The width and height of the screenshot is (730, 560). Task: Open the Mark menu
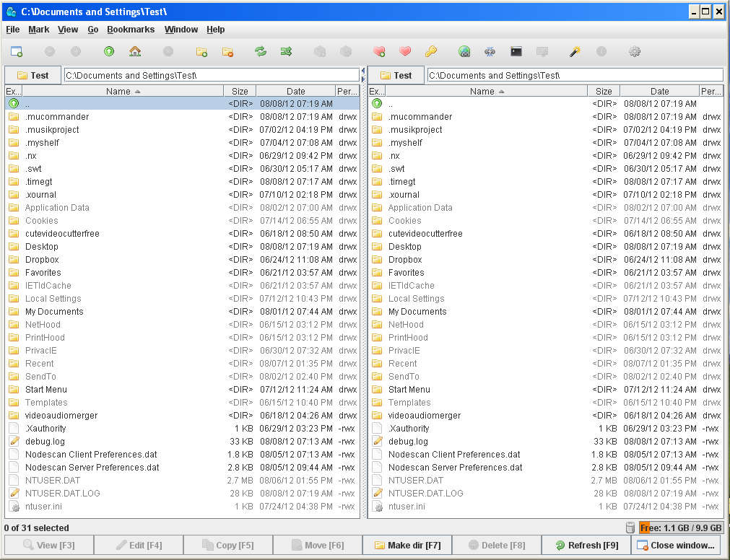tap(39, 30)
